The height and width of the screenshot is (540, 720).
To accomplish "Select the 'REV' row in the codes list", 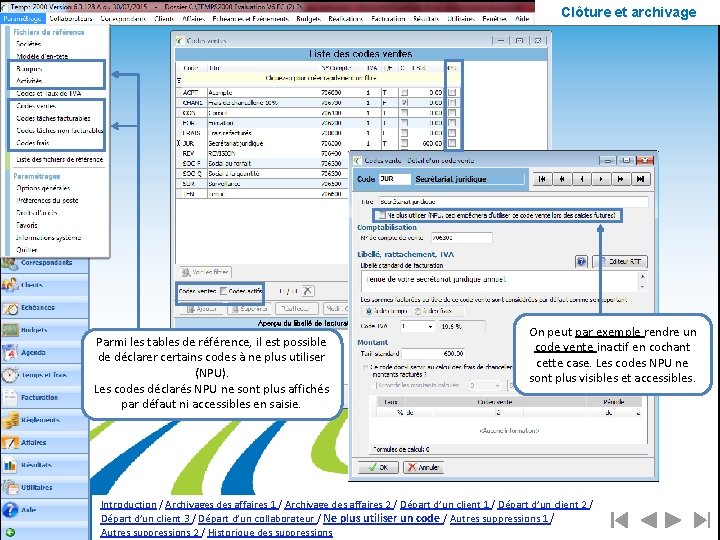I will [262, 153].
